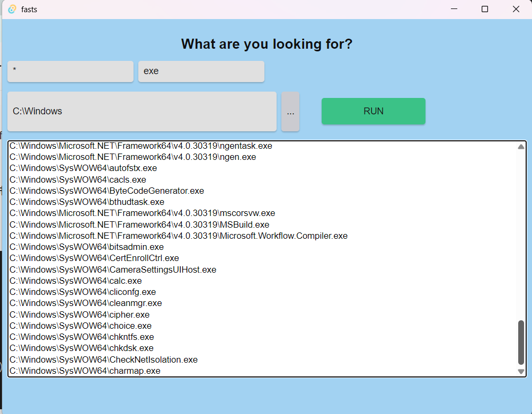Image resolution: width=532 pixels, height=414 pixels.
Task: Select the Microsoft.Workflow.Compiler.exe result line
Action: click(179, 236)
